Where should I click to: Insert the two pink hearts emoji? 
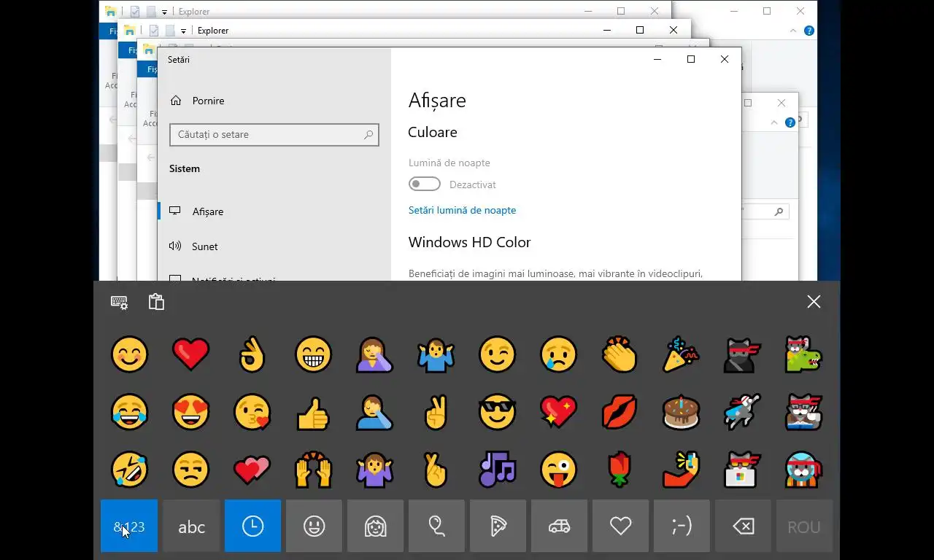tap(252, 469)
